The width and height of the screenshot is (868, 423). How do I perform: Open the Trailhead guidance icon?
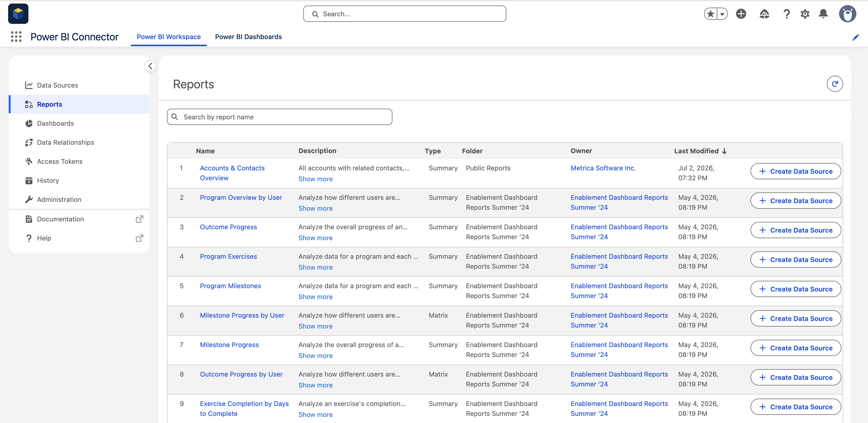click(x=764, y=14)
